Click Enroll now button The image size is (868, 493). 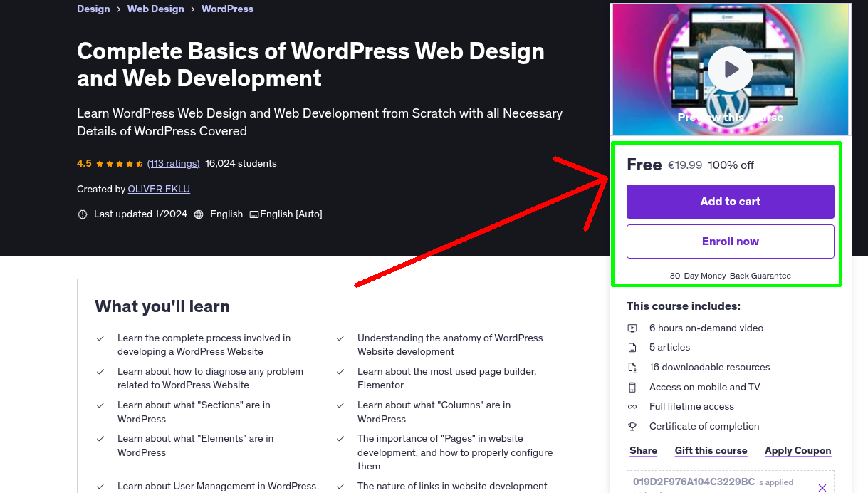click(x=730, y=242)
